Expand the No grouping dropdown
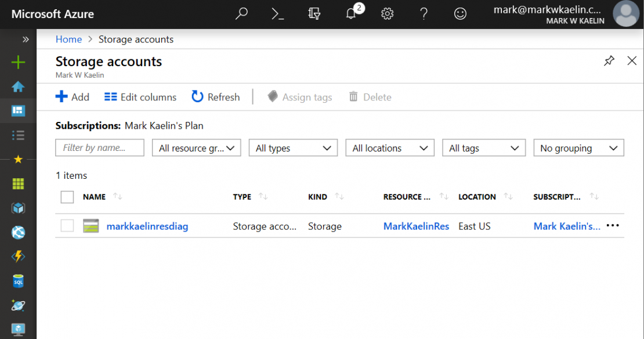644x339 pixels. click(x=578, y=148)
